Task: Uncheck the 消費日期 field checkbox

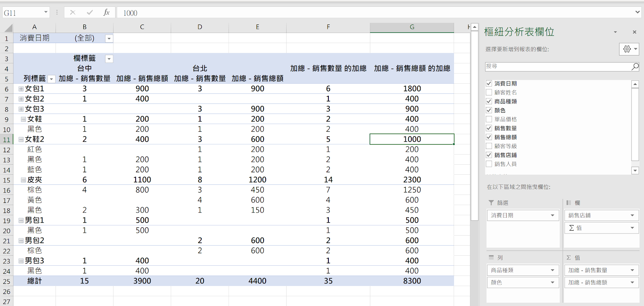Action: click(489, 83)
